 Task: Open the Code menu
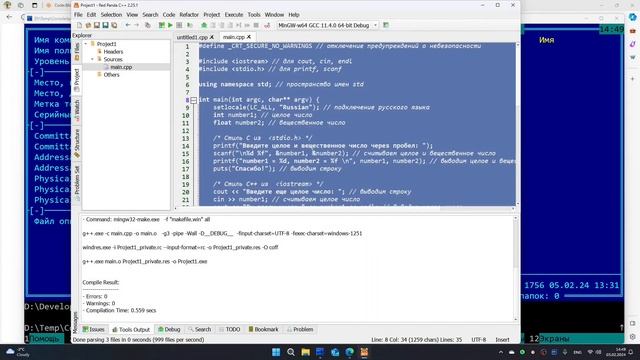169,15
